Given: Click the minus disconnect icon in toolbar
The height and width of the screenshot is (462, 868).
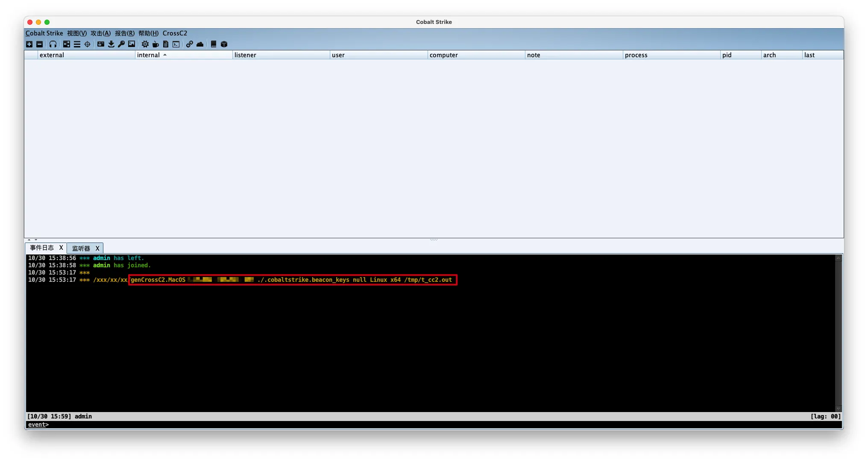Looking at the screenshot, I should click(x=39, y=44).
